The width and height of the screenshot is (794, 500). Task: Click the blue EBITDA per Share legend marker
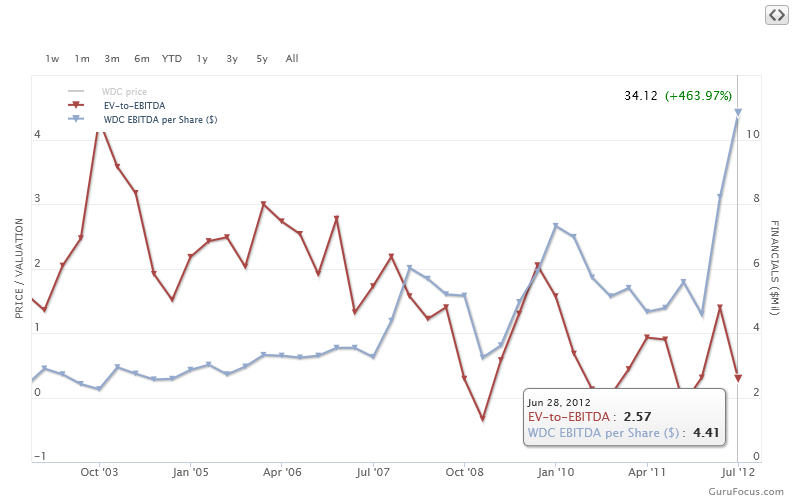(76, 119)
